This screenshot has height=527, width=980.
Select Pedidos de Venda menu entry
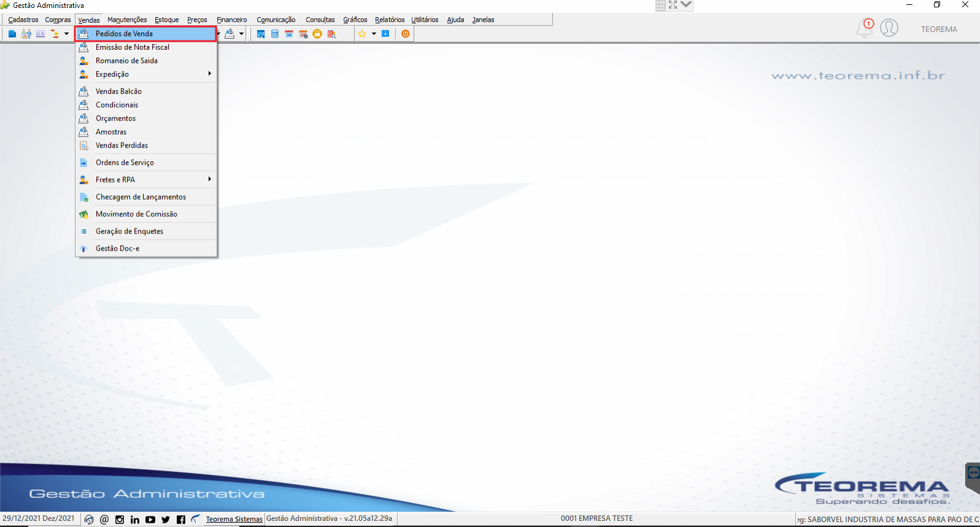[146, 34]
